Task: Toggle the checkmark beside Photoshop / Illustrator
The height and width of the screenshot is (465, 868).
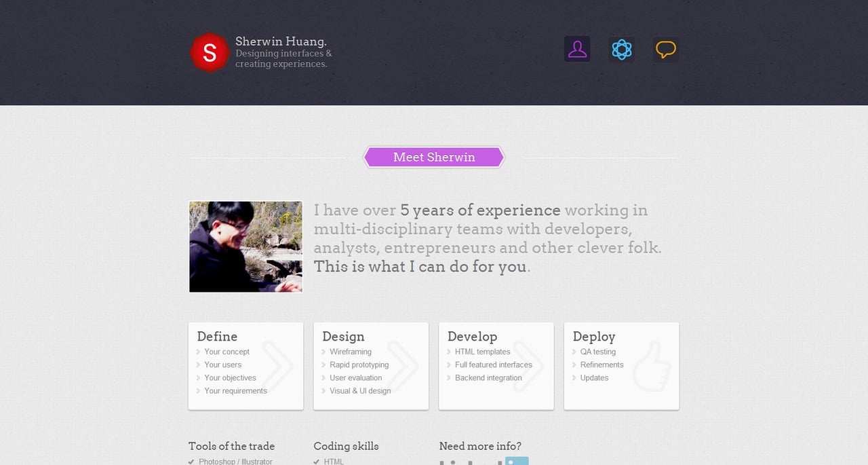Action: tap(191, 461)
